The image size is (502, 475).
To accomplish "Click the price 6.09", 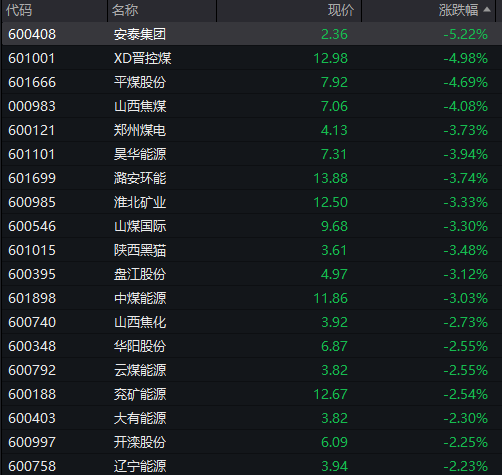I will [x=334, y=442].
